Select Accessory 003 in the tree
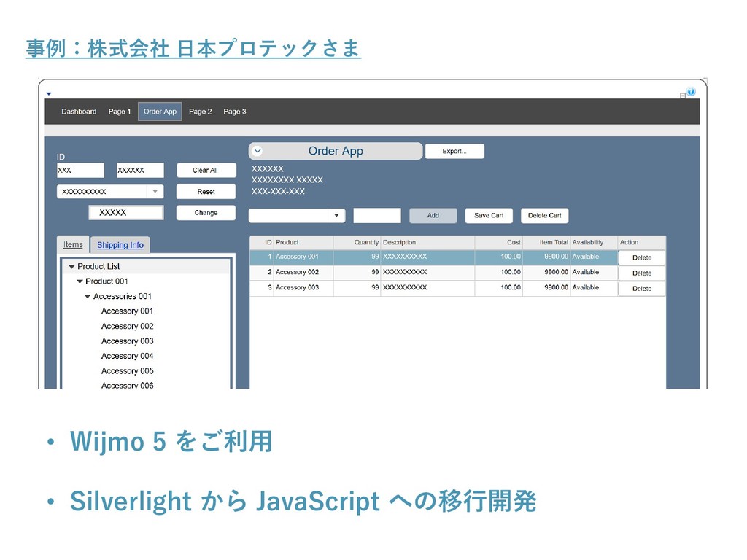This screenshot has height=560, width=747. tap(127, 341)
